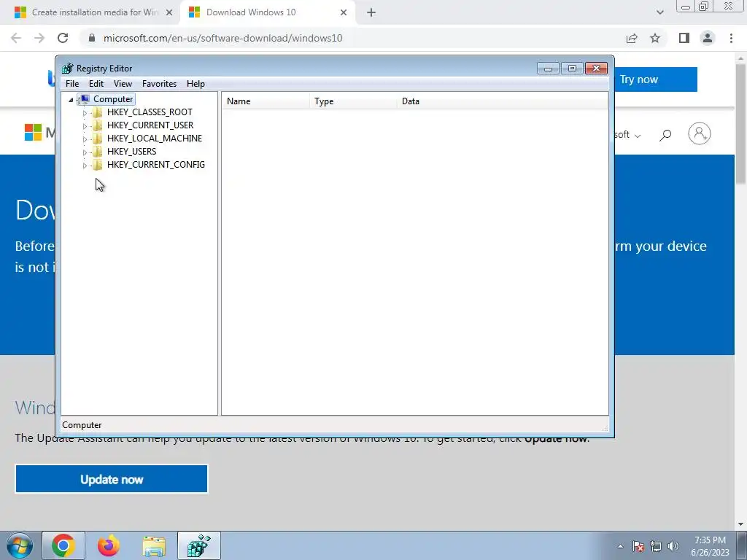Viewport: 747px width, 560px height.
Task: Select the HKEY_CURRENT_CONFIG key label
Action: click(x=156, y=165)
